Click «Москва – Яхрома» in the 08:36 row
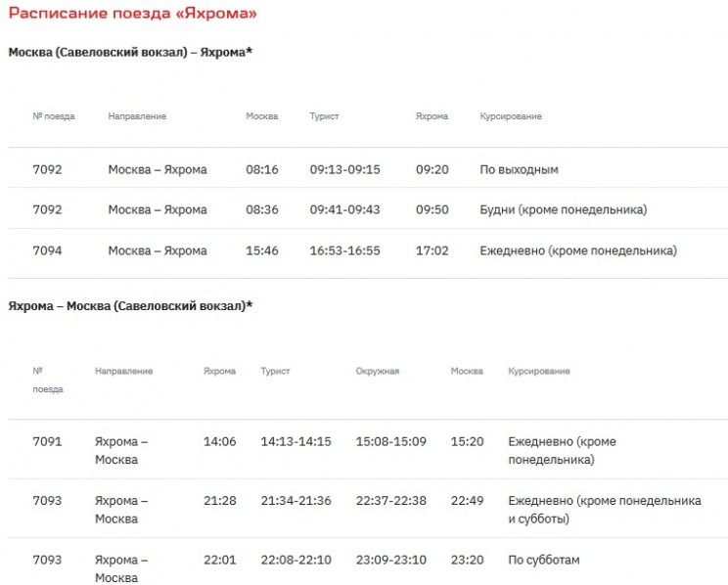 [158, 210]
